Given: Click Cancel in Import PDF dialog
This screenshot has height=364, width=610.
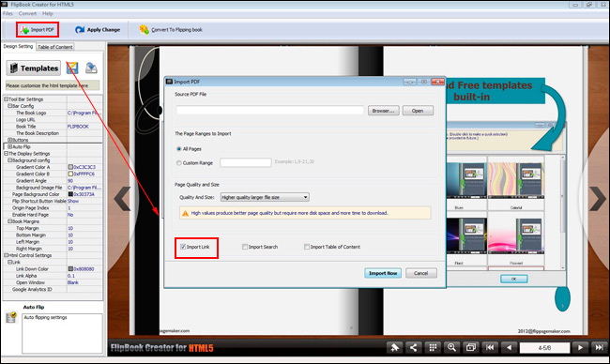Looking at the screenshot, I should coord(421,273).
